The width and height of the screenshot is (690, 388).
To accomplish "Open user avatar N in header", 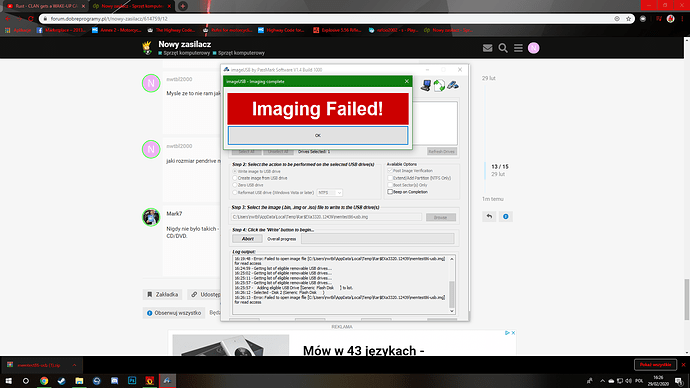I will [x=533, y=48].
